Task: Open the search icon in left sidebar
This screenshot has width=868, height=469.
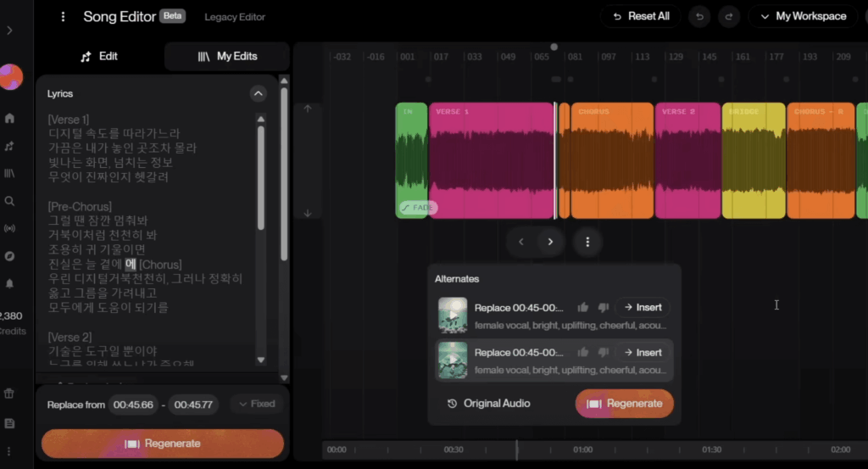Action: tap(10, 201)
